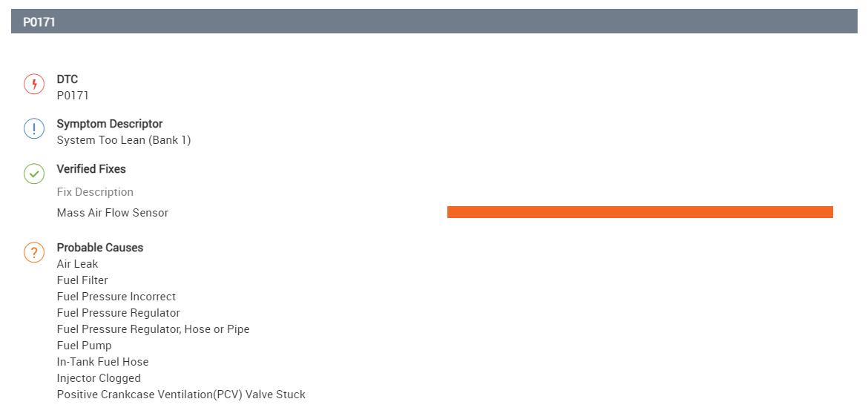Click the orange Mass Air Flow Sensor bar
Screen dimensions: 868x419
click(x=640, y=212)
